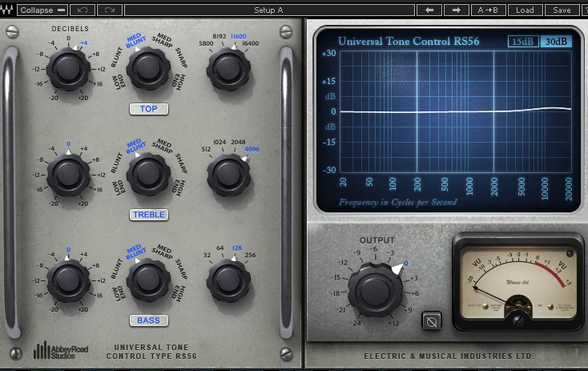Toggle the TOP band on/off button
The height and width of the screenshot is (371, 588).
(149, 109)
